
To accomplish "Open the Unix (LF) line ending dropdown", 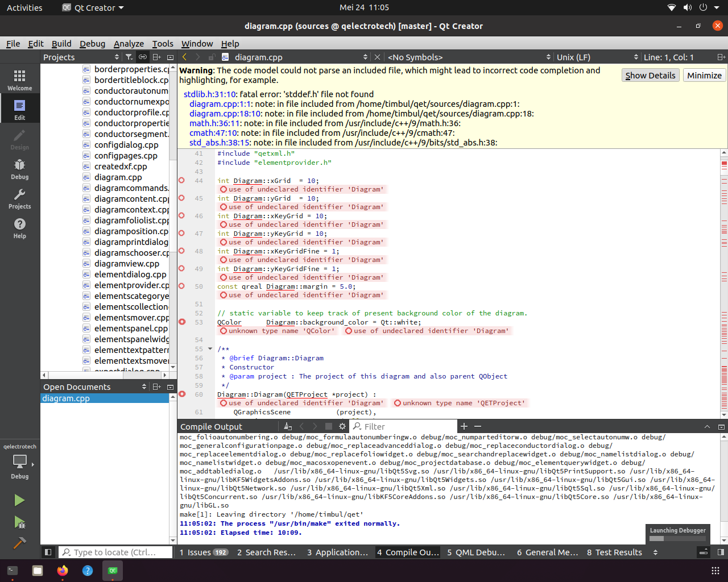I will tap(597, 57).
